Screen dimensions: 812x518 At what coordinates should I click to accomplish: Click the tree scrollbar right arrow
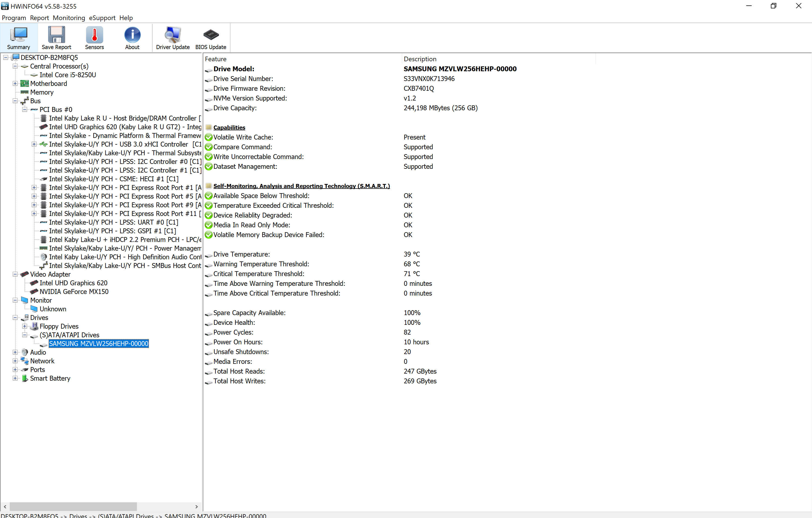pos(197,507)
